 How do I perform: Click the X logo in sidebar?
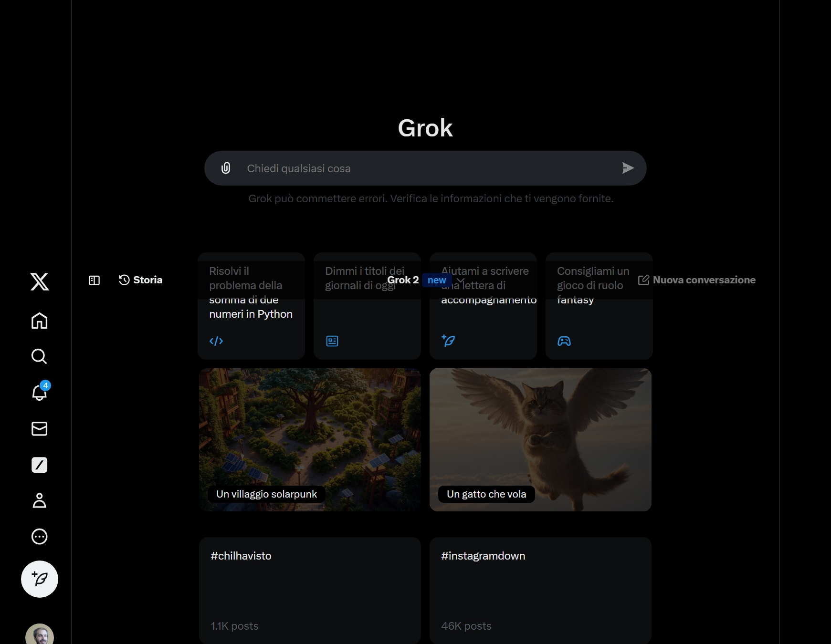click(x=40, y=281)
